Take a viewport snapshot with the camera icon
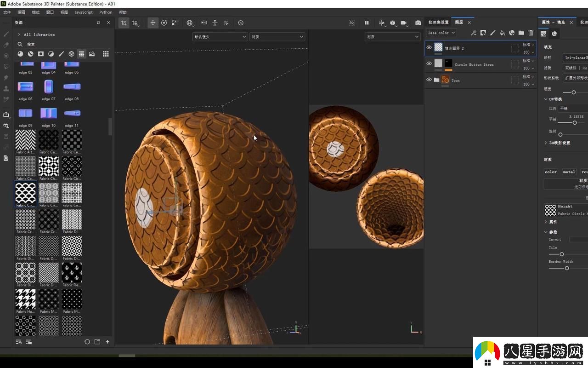Image resolution: width=588 pixels, height=368 pixels. (418, 23)
